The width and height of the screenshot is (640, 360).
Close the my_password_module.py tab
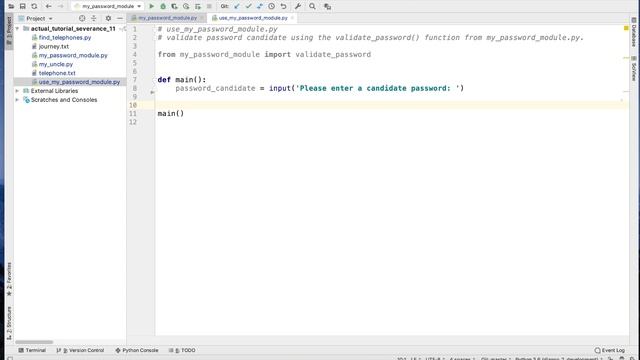pos(202,18)
